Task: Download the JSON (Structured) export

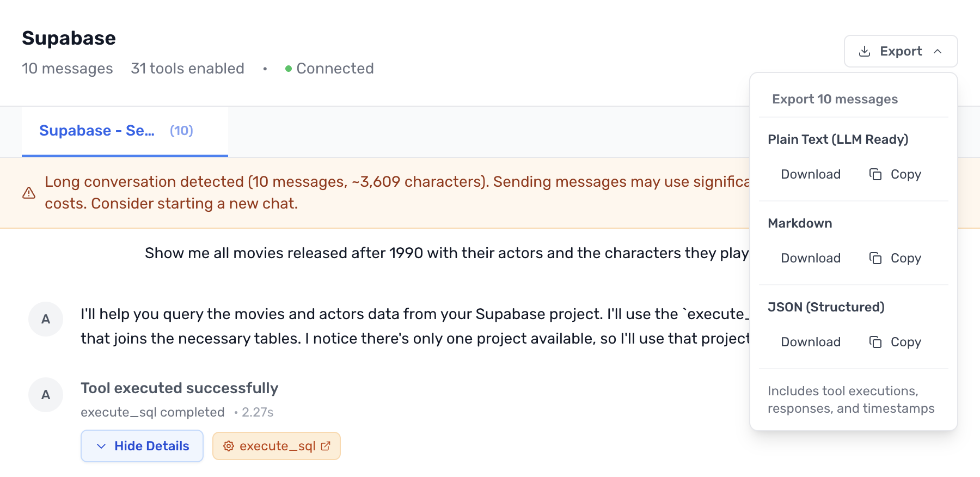Action: pyautogui.click(x=810, y=342)
